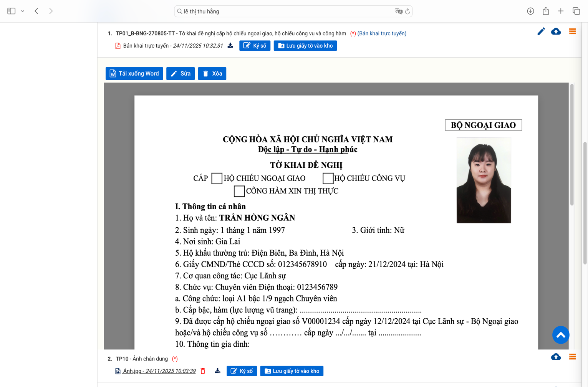588x387 pixels.
Task: Tick the HỘ CHIẾU CÔNG VỤ checkbox
Action: tap(328, 179)
